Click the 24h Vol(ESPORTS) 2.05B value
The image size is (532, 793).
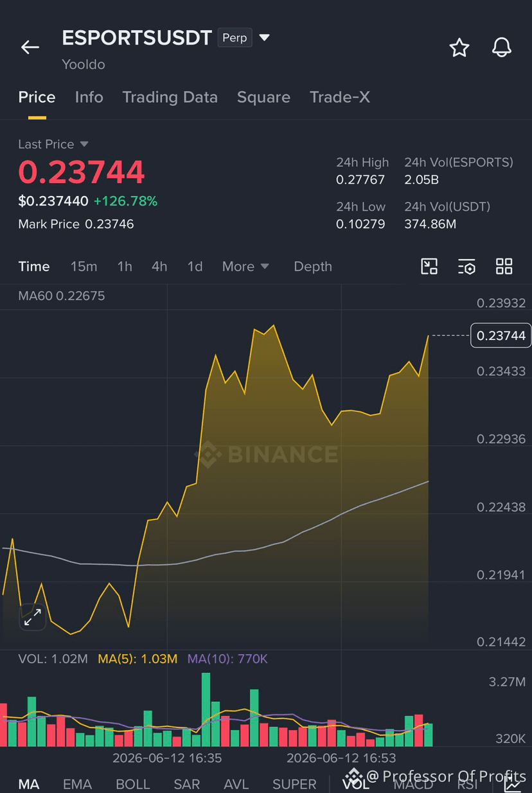point(421,180)
